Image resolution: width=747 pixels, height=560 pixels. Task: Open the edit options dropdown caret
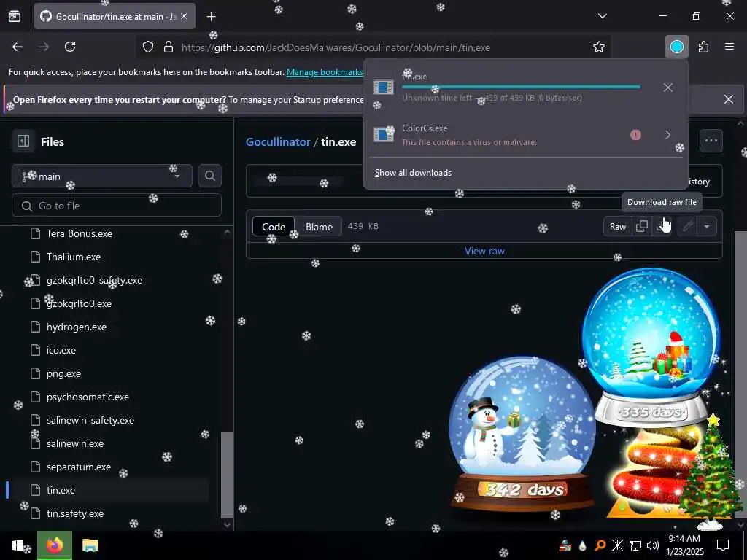point(707,226)
